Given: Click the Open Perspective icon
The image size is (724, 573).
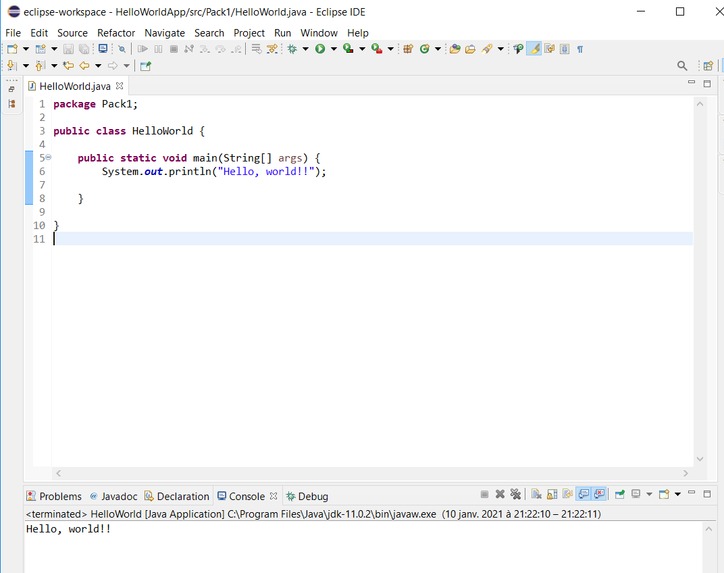Looking at the screenshot, I should (x=708, y=66).
